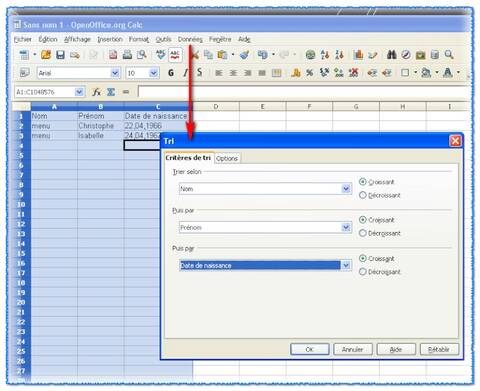This screenshot has height=391, width=480.
Task: Open the Name Box cell reference dropdown
Action: [79, 92]
